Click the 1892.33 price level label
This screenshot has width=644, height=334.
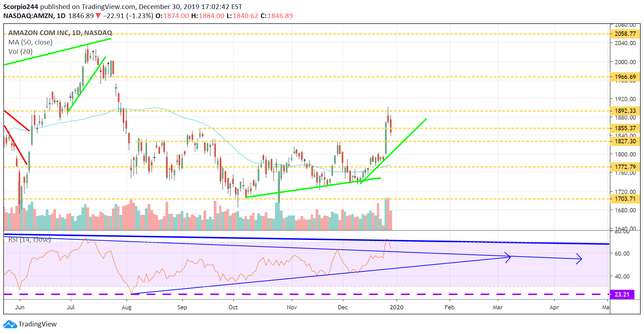pos(625,111)
